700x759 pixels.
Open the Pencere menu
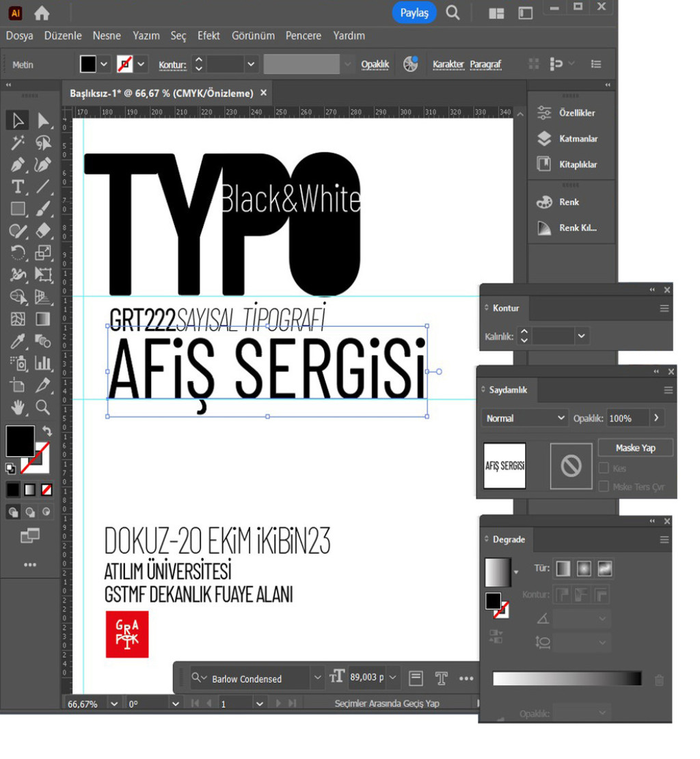303,36
